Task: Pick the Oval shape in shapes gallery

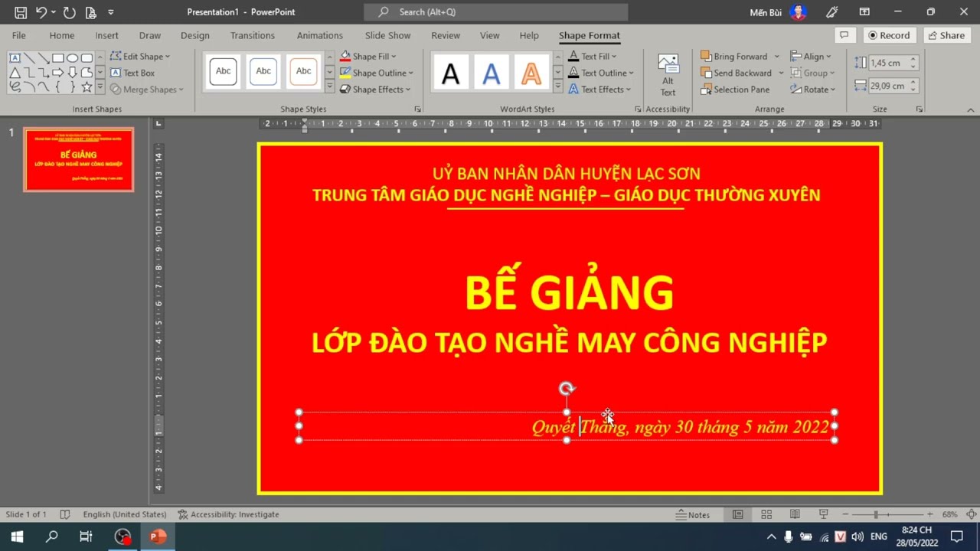Action: click(x=73, y=58)
